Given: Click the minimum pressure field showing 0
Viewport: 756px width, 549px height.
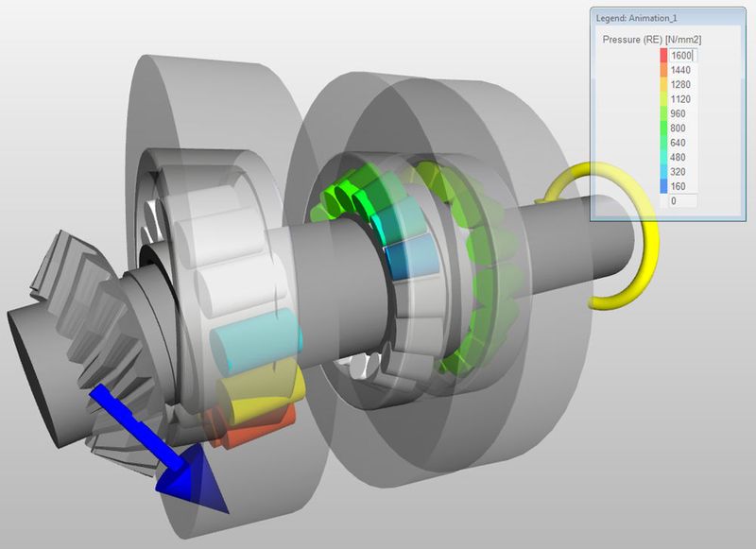Looking at the screenshot, I should [682, 198].
